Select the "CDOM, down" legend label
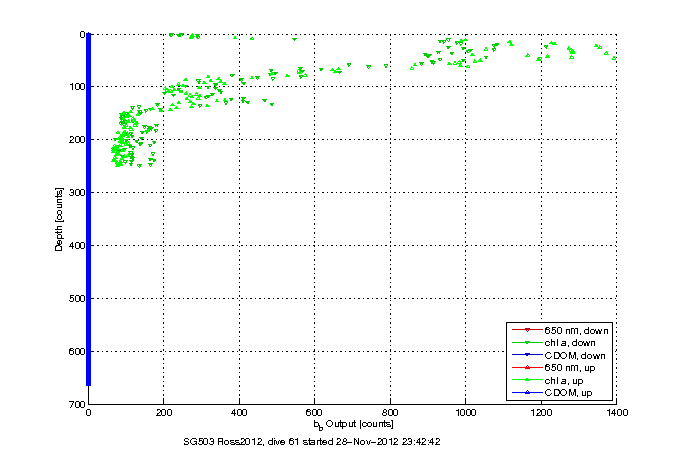 [577, 356]
